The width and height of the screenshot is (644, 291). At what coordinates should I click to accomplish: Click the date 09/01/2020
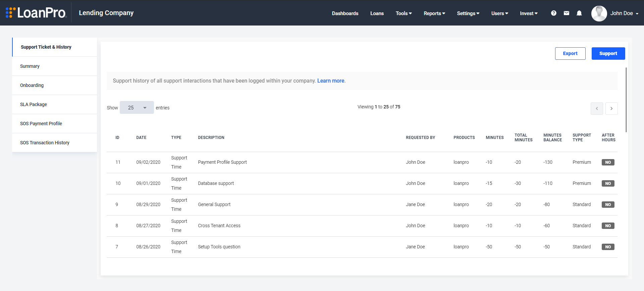[148, 183]
